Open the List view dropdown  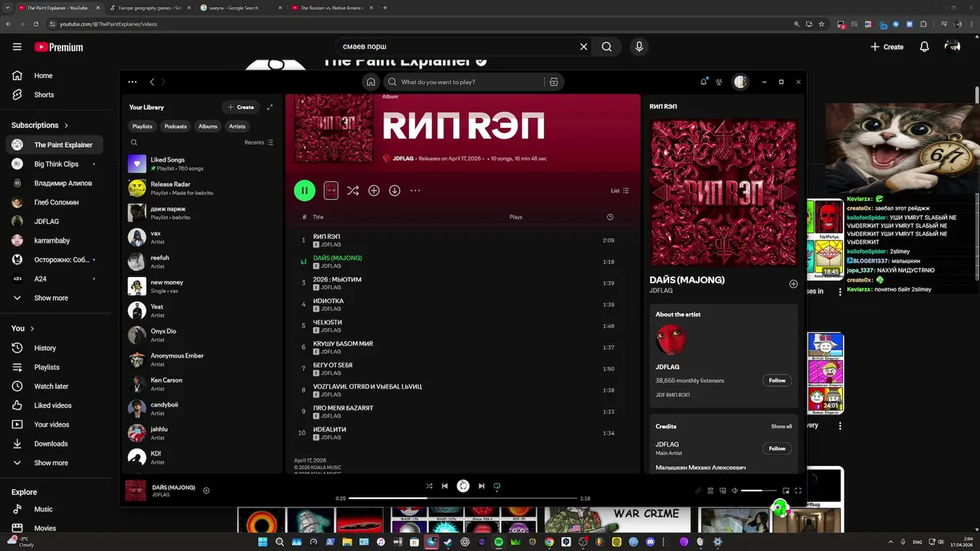[620, 191]
